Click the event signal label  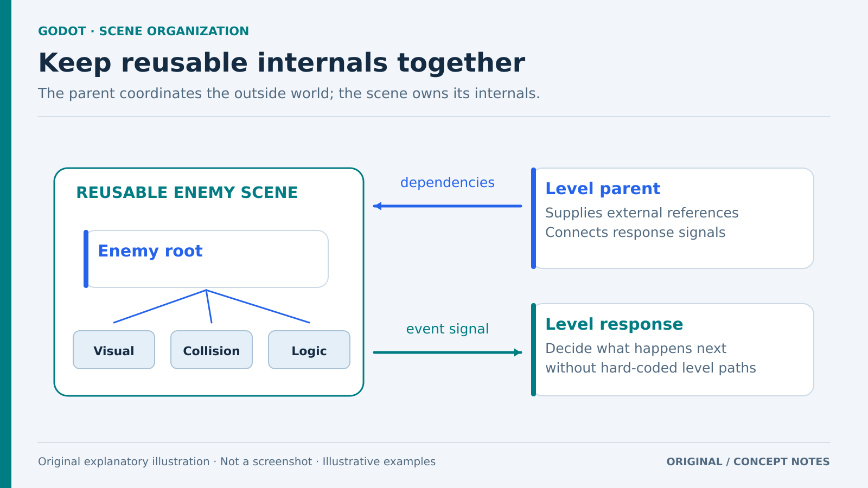(x=448, y=329)
